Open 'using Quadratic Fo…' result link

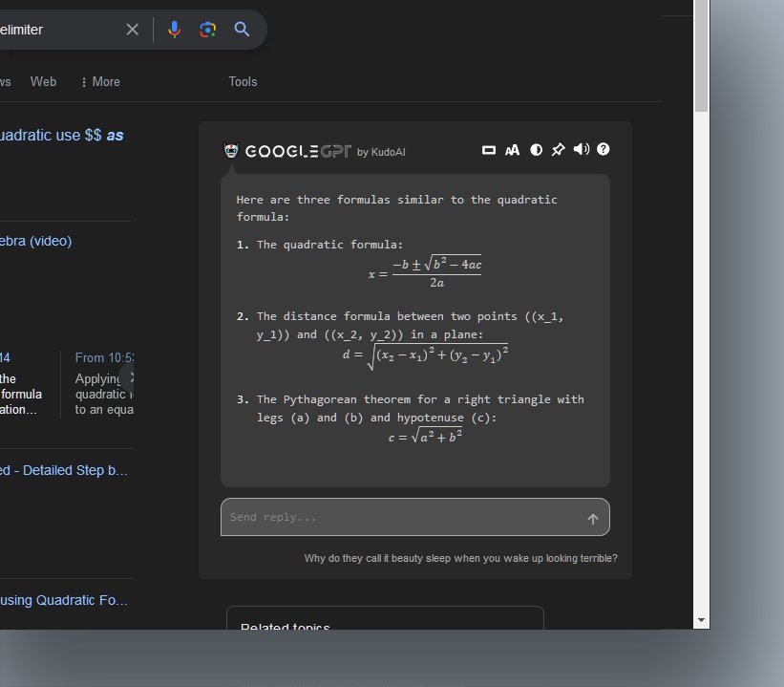pyautogui.click(x=64, y=600)
